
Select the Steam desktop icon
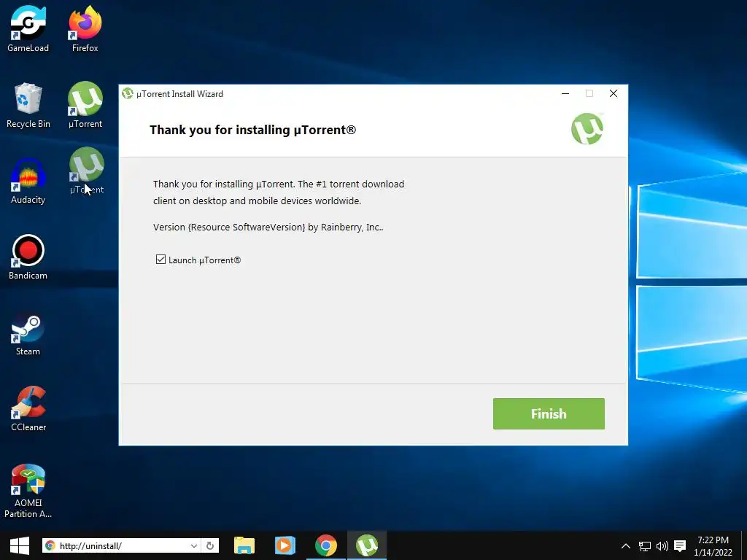click(28, 333)
